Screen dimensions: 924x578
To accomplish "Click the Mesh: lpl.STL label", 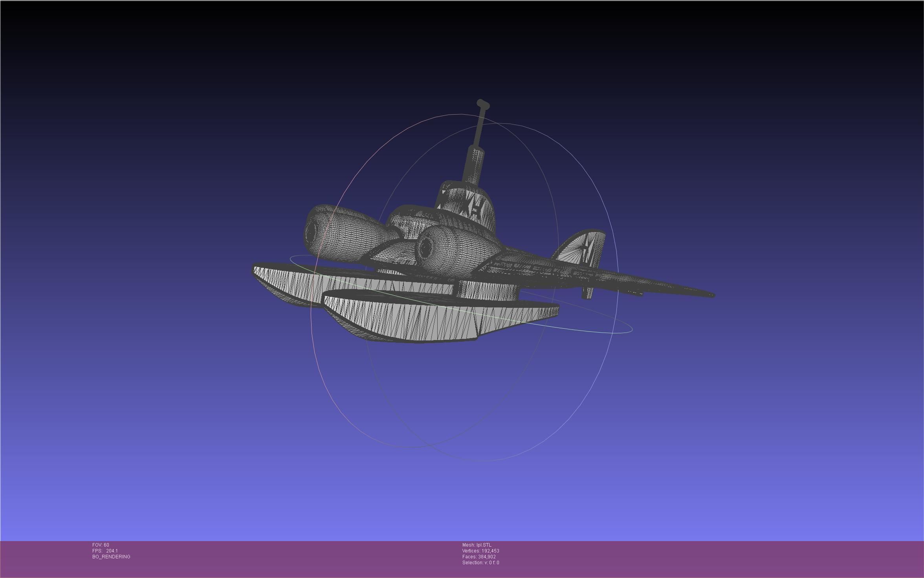I will tap(477, 545).
